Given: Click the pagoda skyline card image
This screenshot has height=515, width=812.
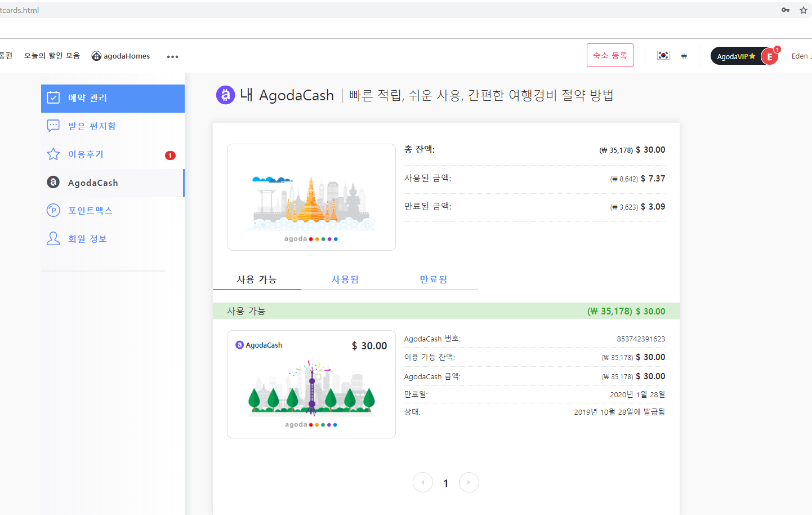Looking at the screenshot, I should coord(311,197).
